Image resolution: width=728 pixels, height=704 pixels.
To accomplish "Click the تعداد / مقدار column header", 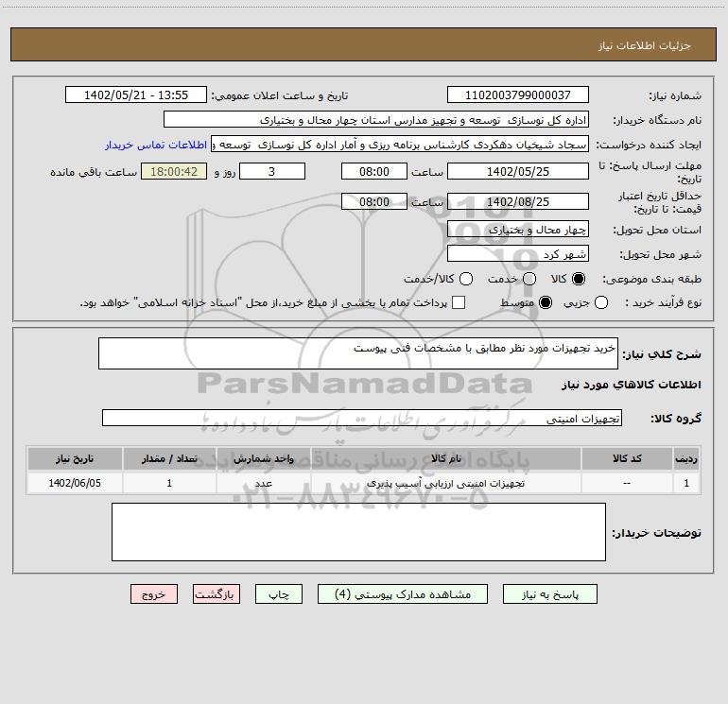I will [169, 458].
